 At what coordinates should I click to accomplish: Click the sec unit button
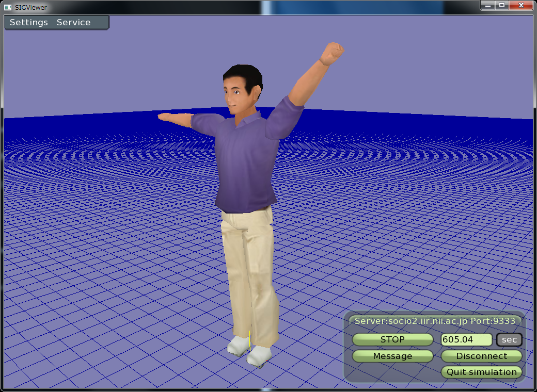(x=509, y=340)
